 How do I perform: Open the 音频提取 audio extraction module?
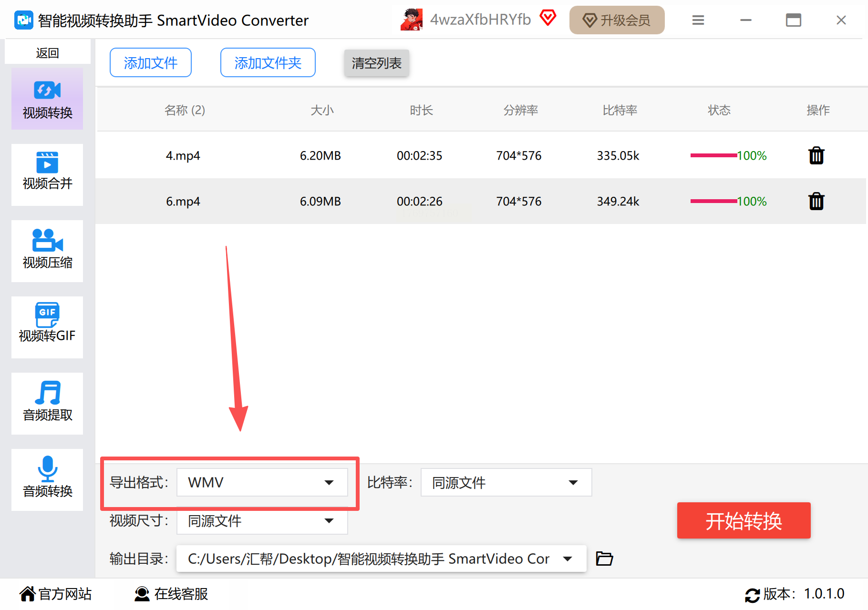47,404
